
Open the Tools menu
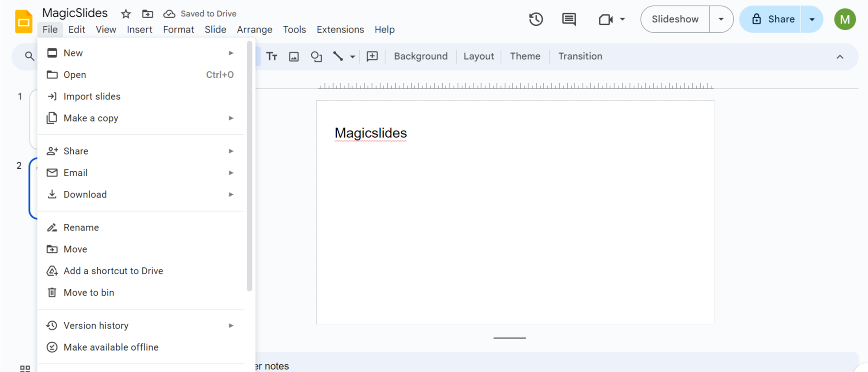294,29
